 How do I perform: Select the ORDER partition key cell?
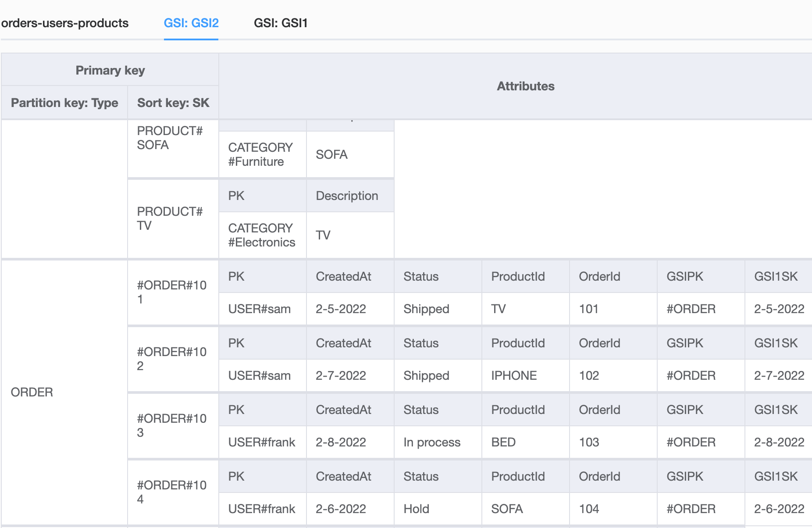(x=32, y=392)
